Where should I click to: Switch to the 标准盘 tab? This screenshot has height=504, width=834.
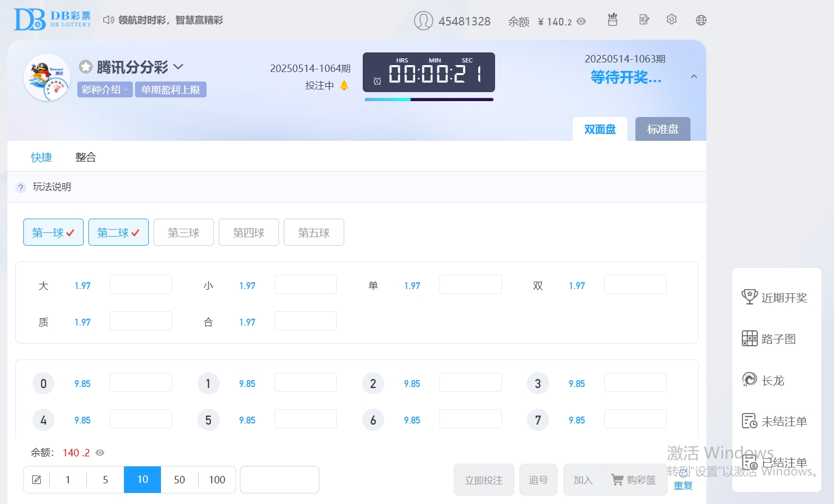click(662, 129)
